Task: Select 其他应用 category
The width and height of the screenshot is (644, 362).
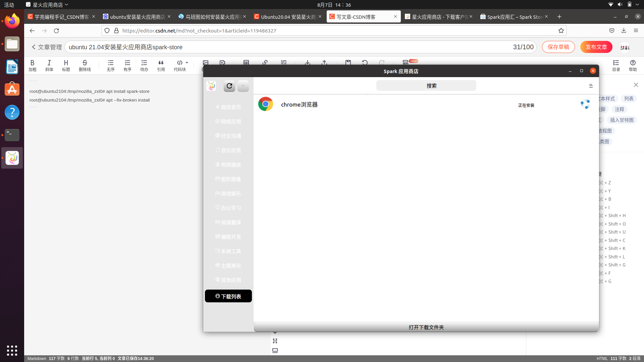Action: [228, 280]
